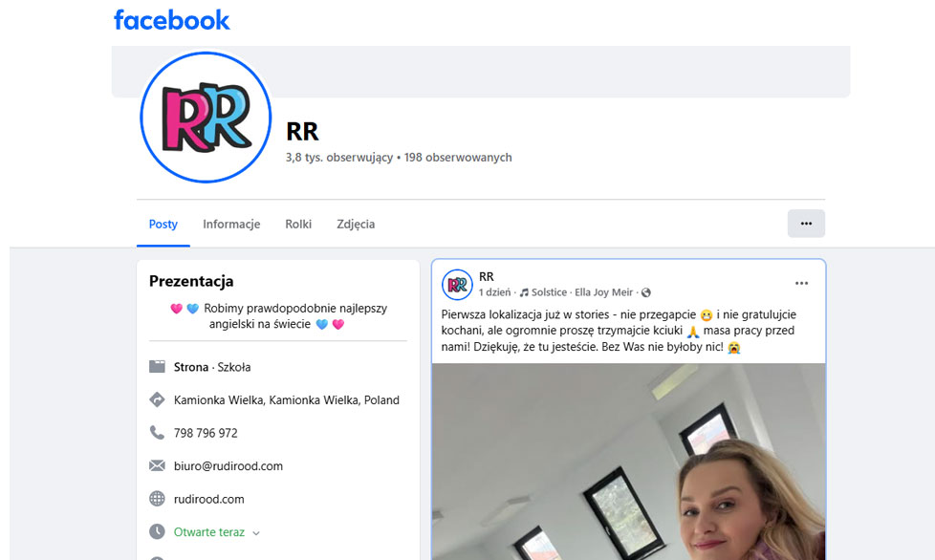Open the page options three-dot button
The image size is (935, 560).
pos(806,224)
